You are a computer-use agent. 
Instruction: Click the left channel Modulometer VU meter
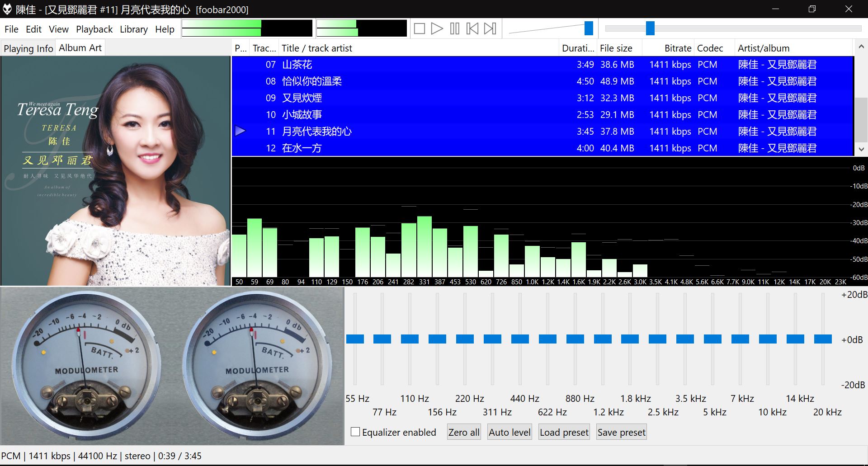(86, 366)
